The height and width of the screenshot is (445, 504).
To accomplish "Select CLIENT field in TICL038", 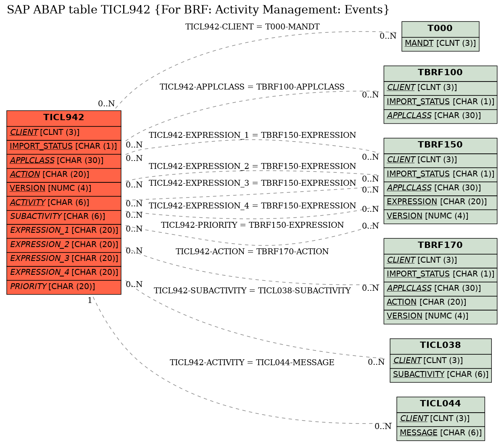I will tap(441, 361).
